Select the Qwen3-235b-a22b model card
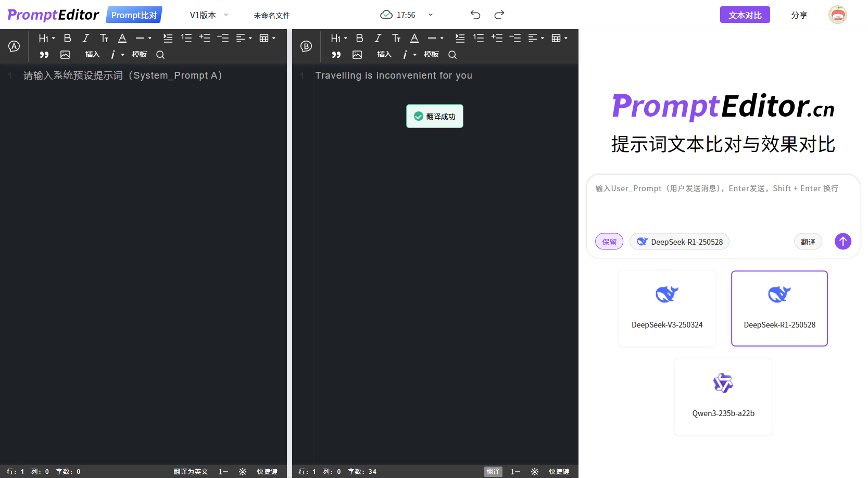Screen dimensions: 868x478 pos(723,397)
